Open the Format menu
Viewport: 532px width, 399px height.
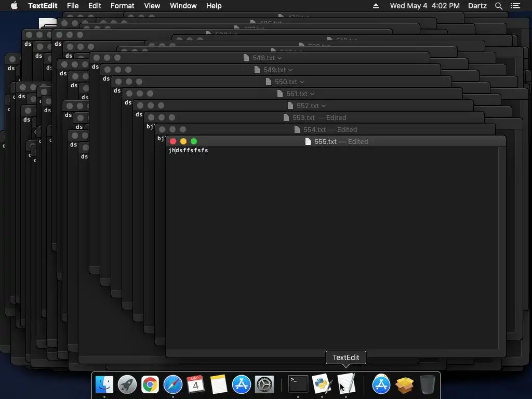tap(123, 6)
